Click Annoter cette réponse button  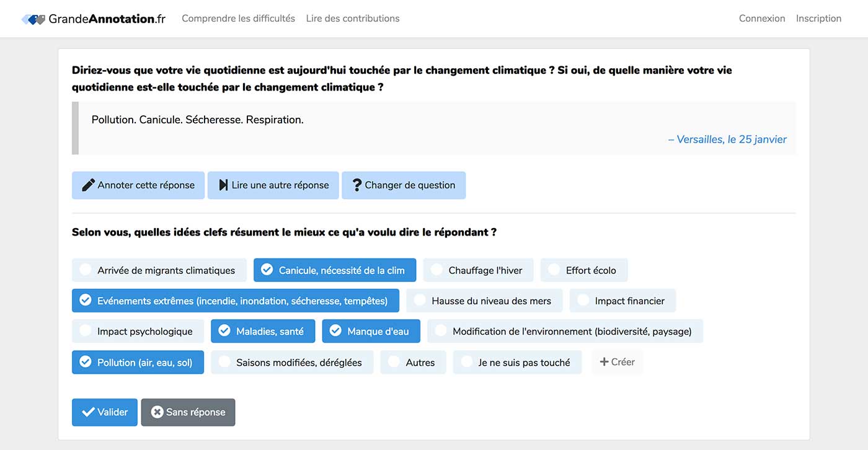tap(138, 185)
